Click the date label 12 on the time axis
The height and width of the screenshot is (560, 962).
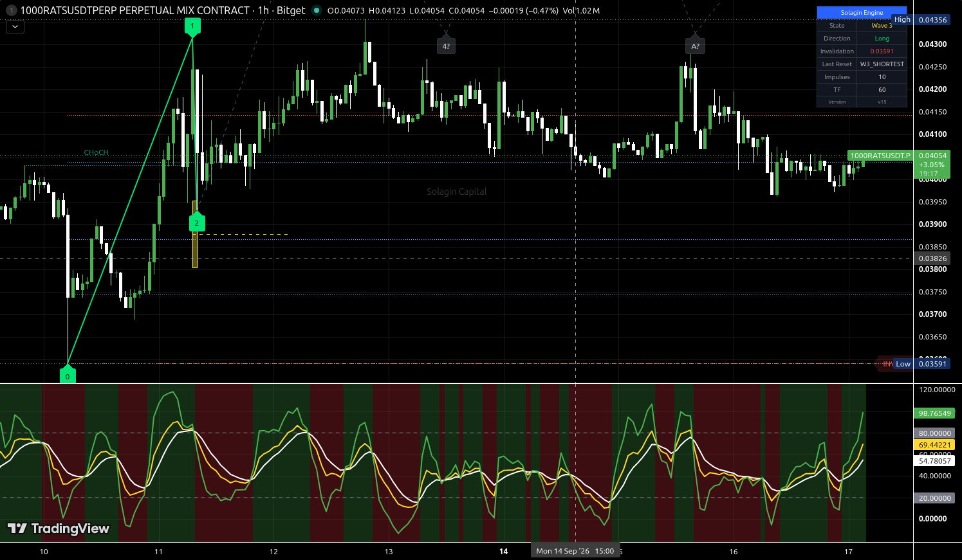tap(273, 552)
